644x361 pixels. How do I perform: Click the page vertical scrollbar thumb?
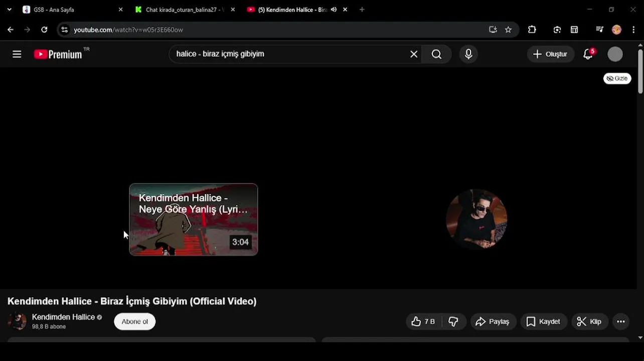pos(640,71)
